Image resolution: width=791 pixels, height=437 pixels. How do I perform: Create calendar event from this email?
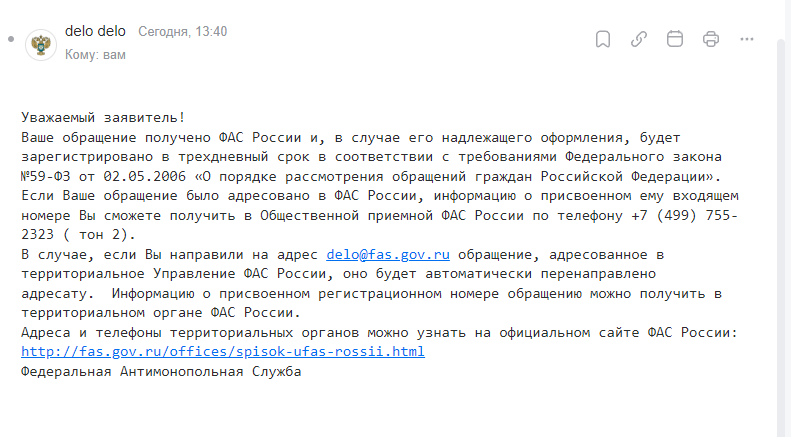(x=675, y=39)
